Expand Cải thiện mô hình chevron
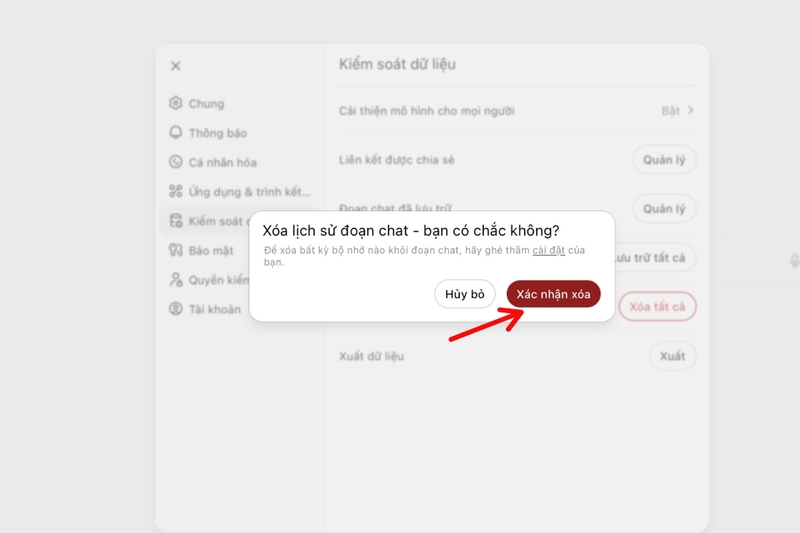Viewport: 800px width, 533px height. click(690, 110)
